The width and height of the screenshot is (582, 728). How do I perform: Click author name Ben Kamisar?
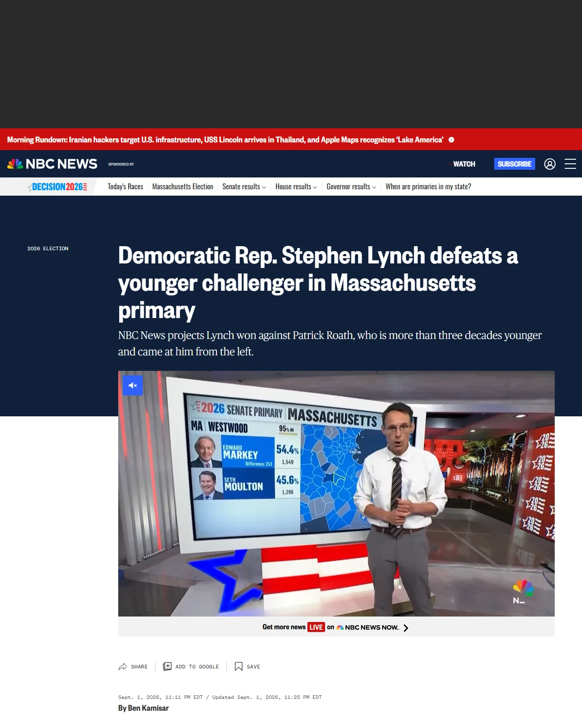pyautogui.click(x=148, y=708)
